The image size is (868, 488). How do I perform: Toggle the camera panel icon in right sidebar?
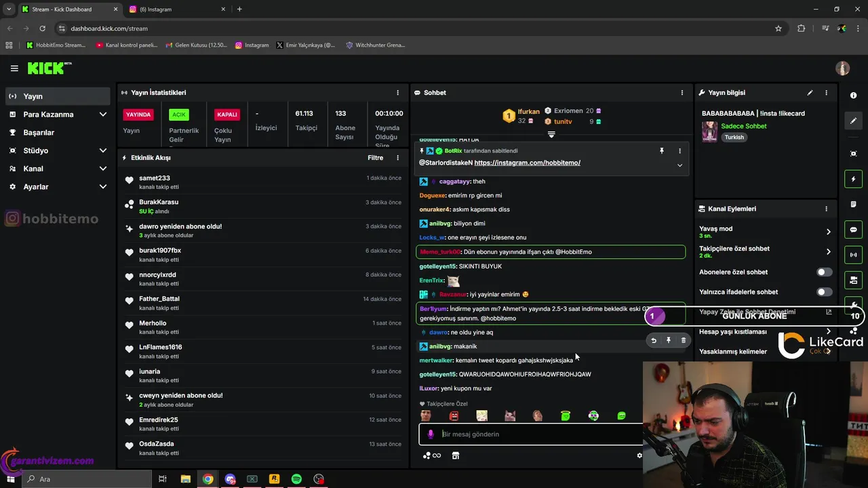pyautogui.click(x=854, y=280)
